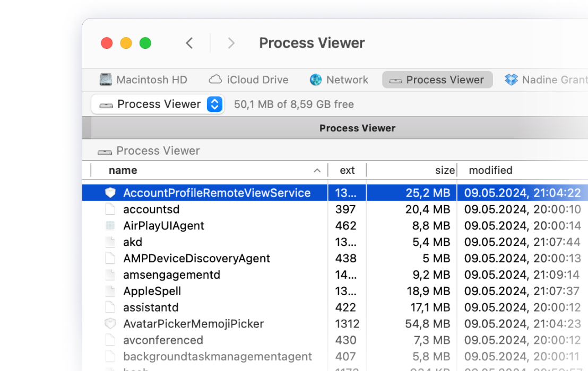
Task: Click the shield icon beside AccountProfileRemoteViewService
Action: [x=110, y=192]
